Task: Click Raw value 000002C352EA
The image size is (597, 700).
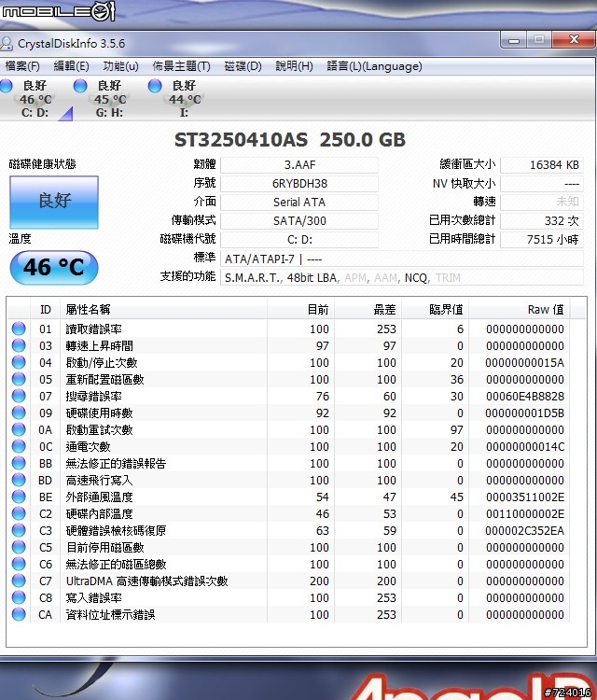Action: [525, 531]
